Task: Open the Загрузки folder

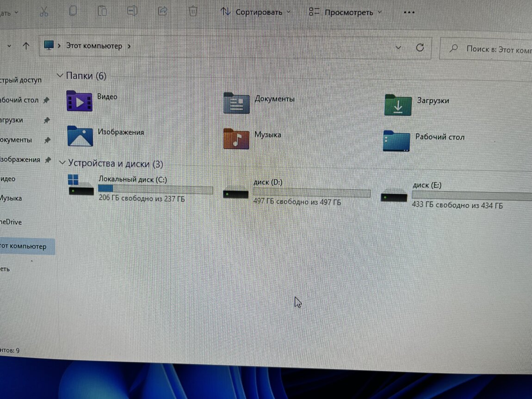Action: pos(398,104)
